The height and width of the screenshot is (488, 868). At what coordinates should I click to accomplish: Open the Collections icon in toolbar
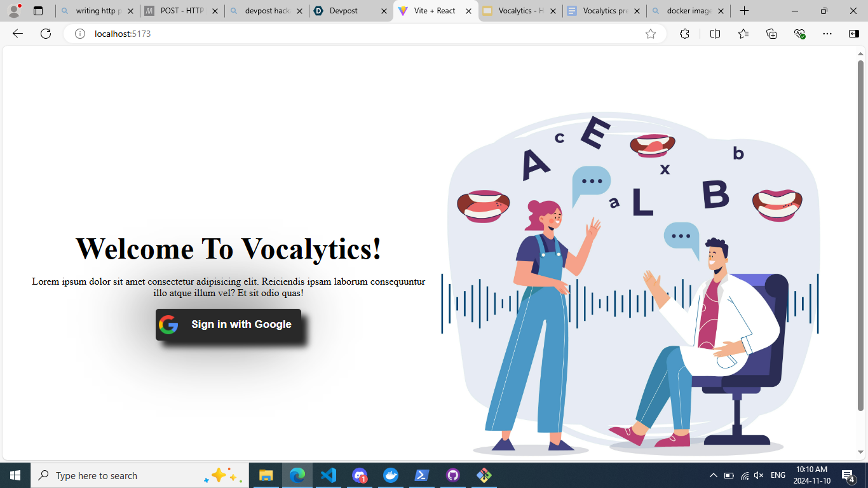[x=771, y=34]
